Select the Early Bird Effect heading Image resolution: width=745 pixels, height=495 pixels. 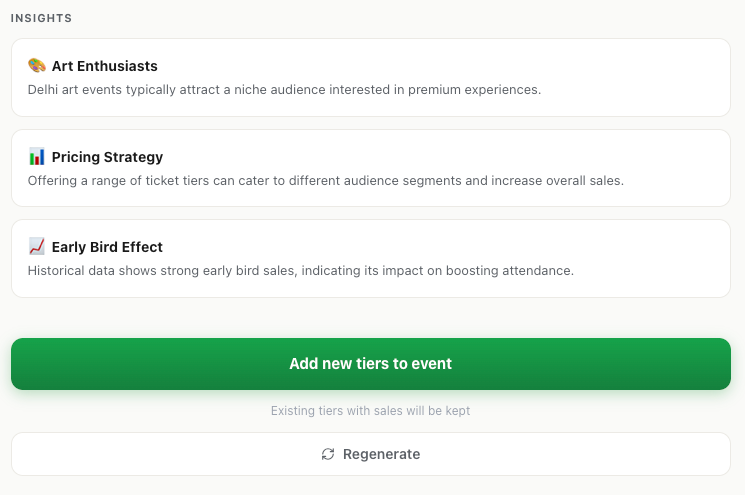tap(107, 247)
